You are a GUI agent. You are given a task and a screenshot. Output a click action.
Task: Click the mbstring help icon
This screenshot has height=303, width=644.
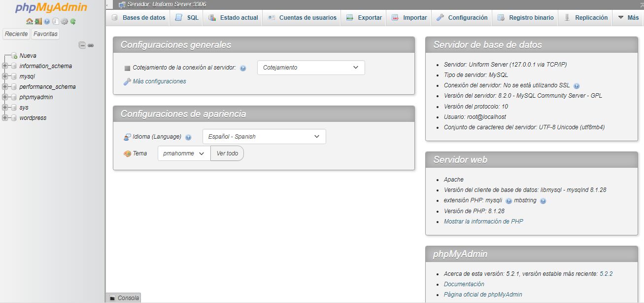point(542,200)
